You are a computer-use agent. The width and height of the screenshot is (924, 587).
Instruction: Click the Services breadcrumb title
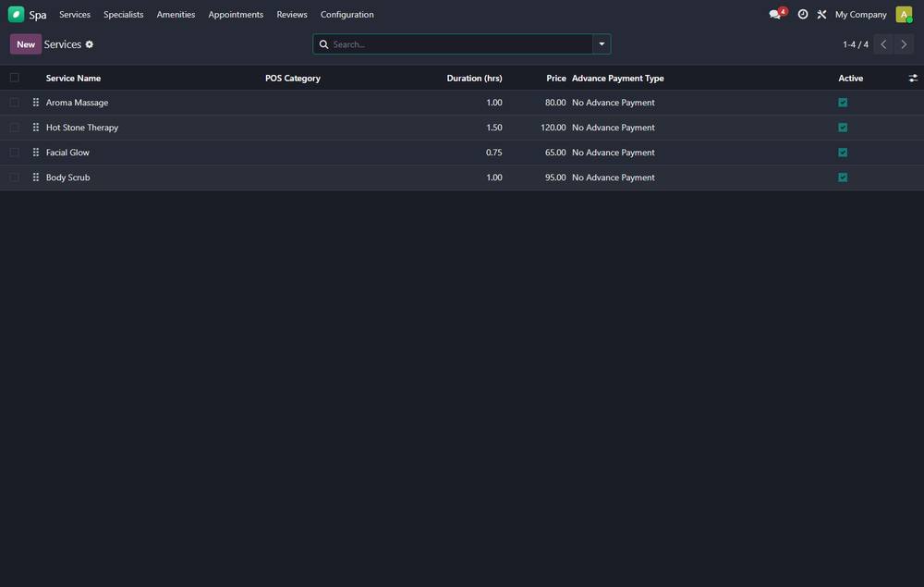click(63, 44)
